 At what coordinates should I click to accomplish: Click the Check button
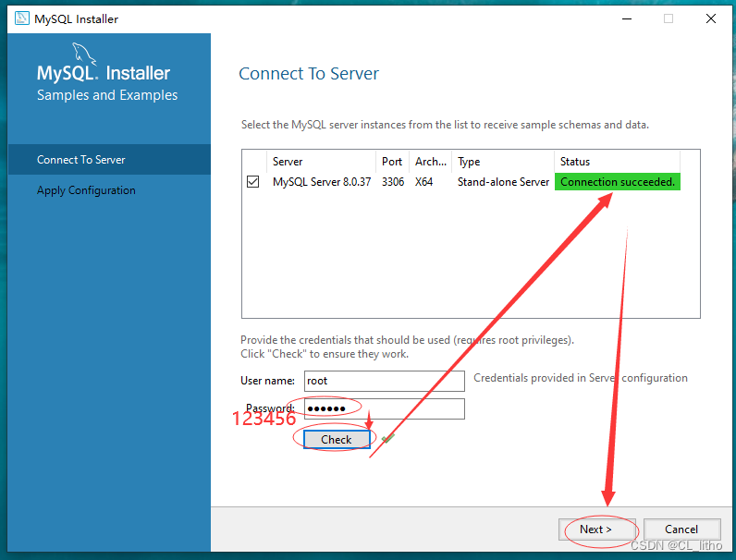337,440
